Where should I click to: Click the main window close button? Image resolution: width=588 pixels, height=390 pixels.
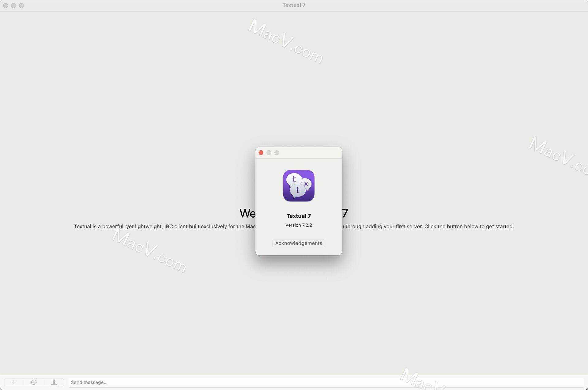6,6
